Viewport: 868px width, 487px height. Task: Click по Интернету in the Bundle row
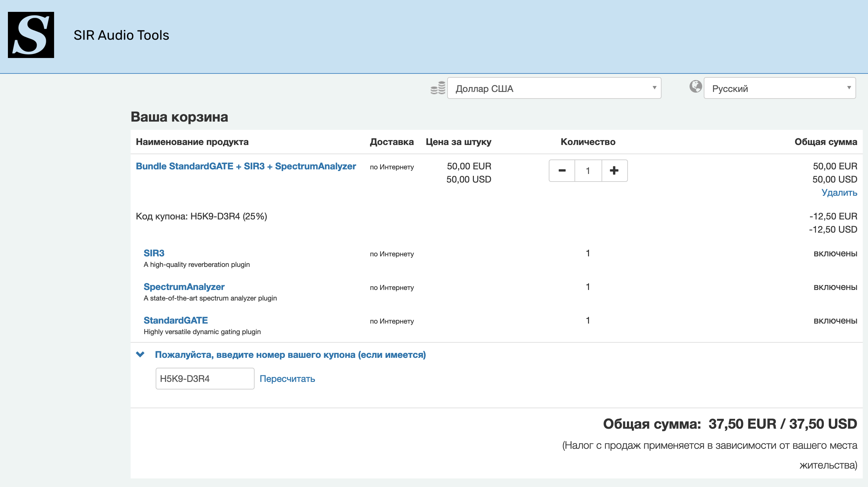point(391,167)
